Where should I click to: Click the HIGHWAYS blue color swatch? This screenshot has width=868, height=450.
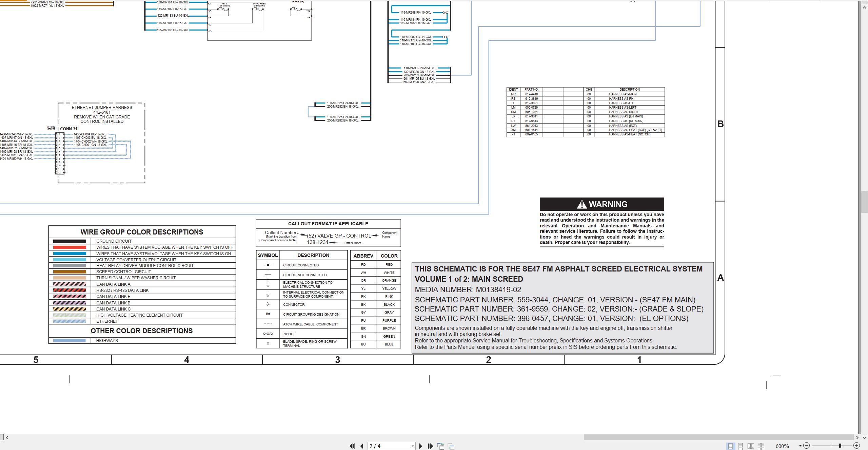click(x=70, y=341)
